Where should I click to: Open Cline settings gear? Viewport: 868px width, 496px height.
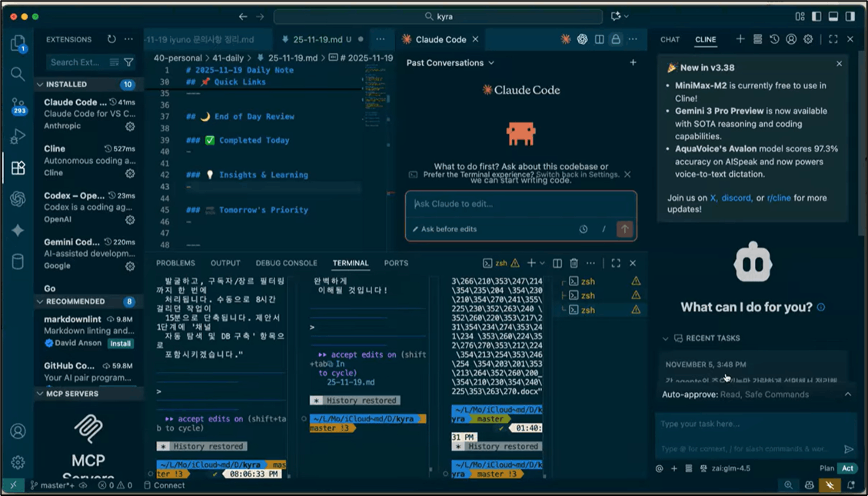point(808,39)
